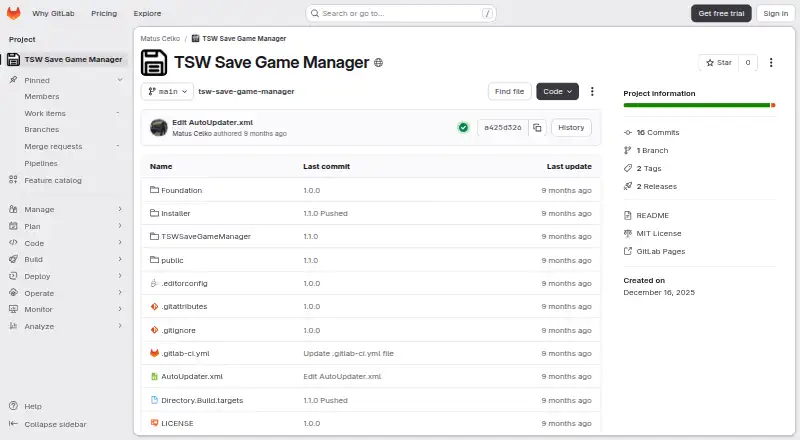Open Branches in sidebar
The width and height of the screenshot is (800, 440).
pyautogui.click(x=42, y=130)
